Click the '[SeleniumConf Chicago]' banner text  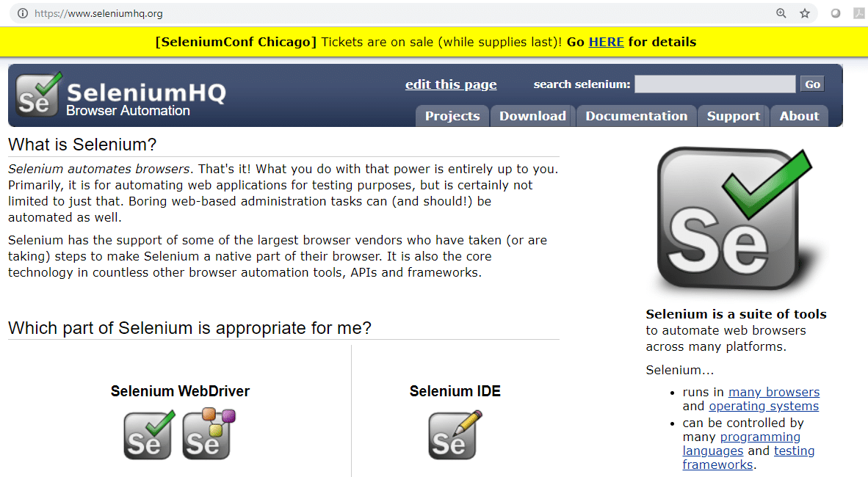pos(236,42)
